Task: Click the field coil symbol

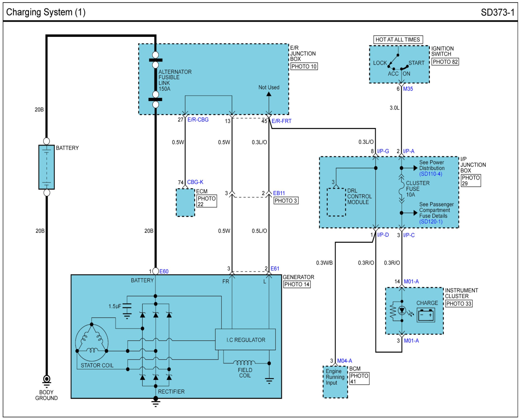Action: 244,363
